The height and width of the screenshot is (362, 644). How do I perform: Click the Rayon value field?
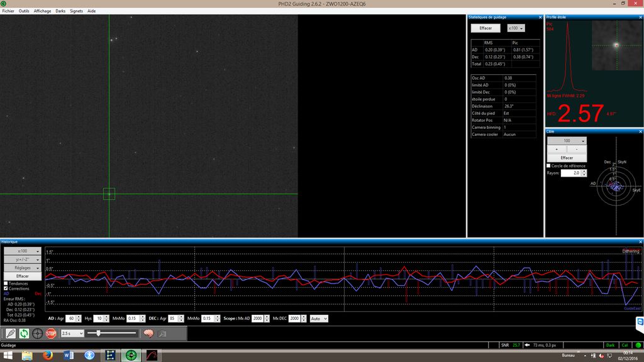pyautogui.click(x=571, y=173)
